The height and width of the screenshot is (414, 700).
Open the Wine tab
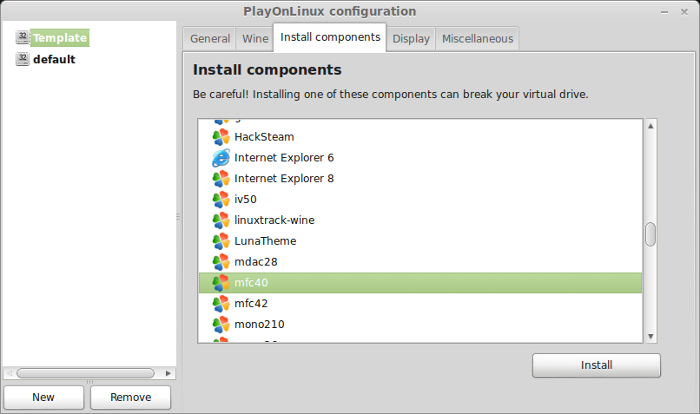point(255,39)
